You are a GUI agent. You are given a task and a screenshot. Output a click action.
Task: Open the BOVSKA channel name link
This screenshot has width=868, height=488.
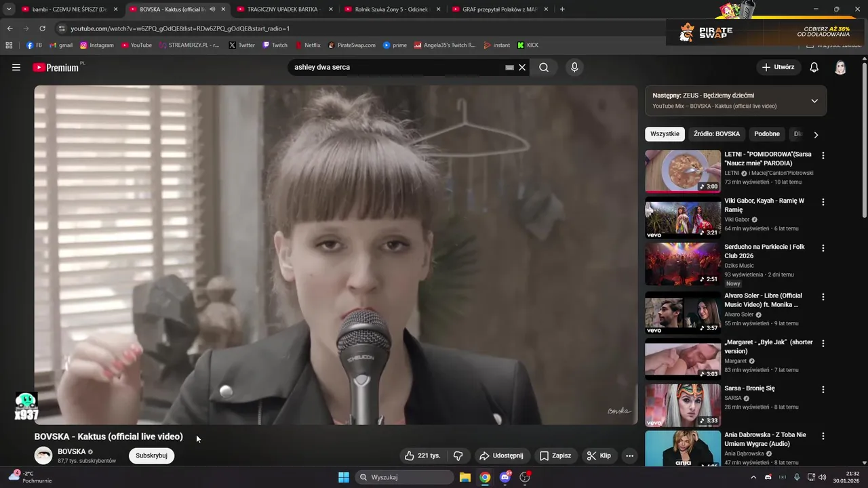click(x=71, y=451)
